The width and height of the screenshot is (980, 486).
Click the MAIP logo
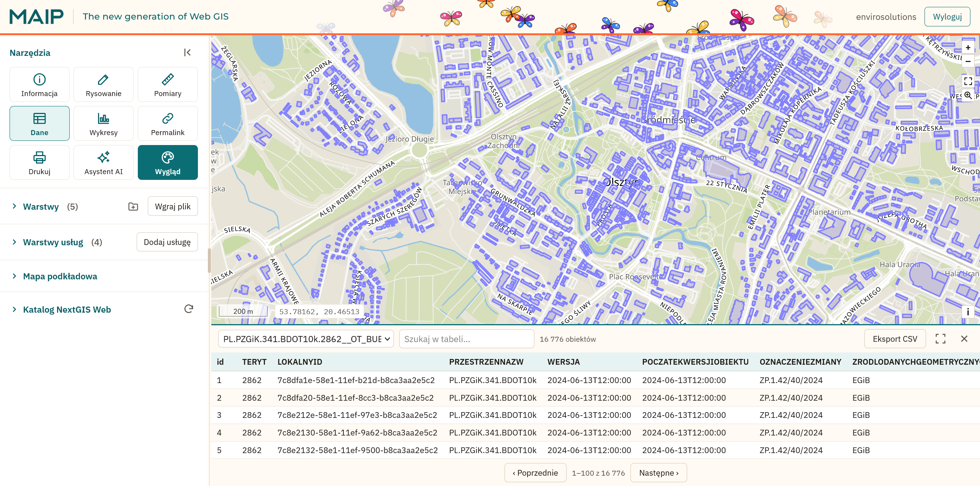click(37, 17)
